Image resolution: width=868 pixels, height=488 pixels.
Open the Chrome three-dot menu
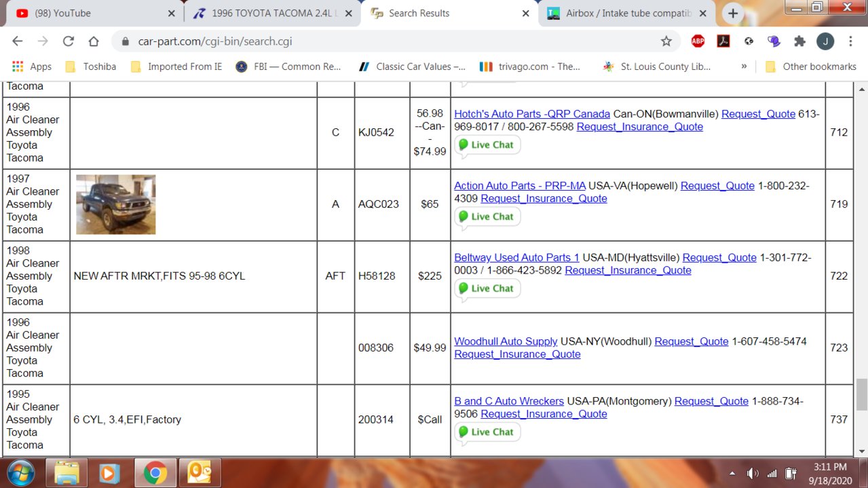[x=850, y=41]
